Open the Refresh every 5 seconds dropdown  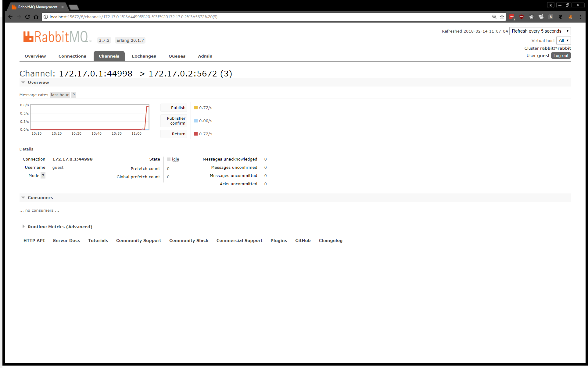540,31
